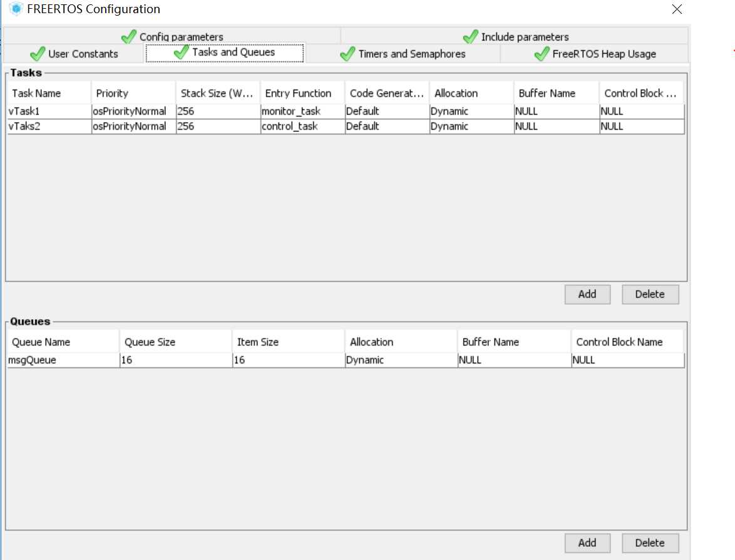735x560 pixels.
Task: Open the User Constants tab
Action: click(x=74, y=54)
